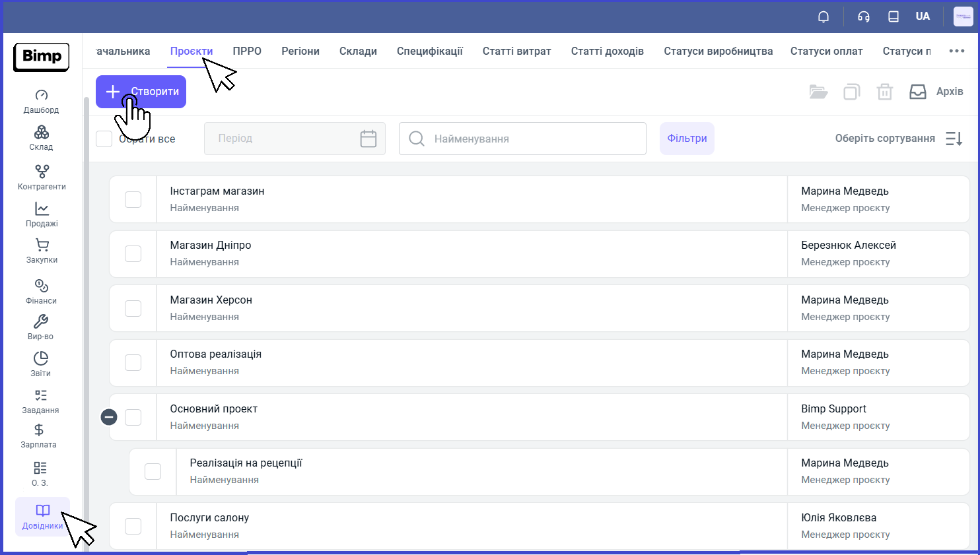Viewport: 980px width, 555px height.
Task: Select the Оптова реалізація checkbox
Action: pyautogui.click(x=133, y=363)
